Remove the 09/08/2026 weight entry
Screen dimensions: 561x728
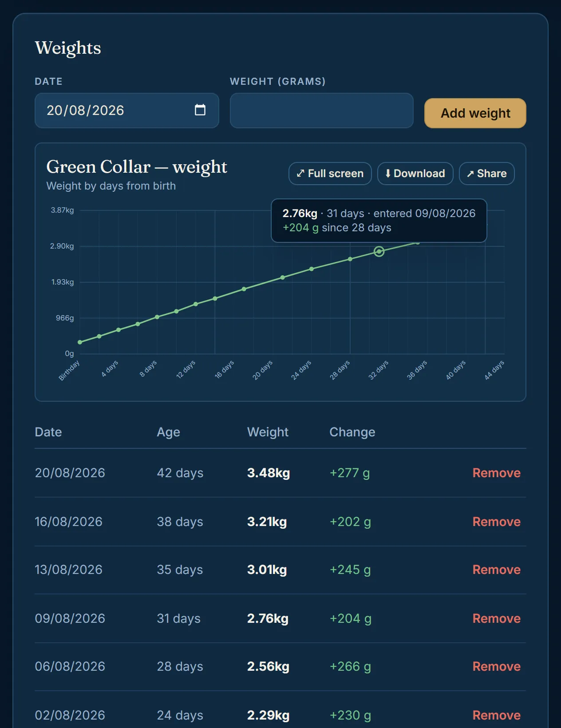point(496,618)
